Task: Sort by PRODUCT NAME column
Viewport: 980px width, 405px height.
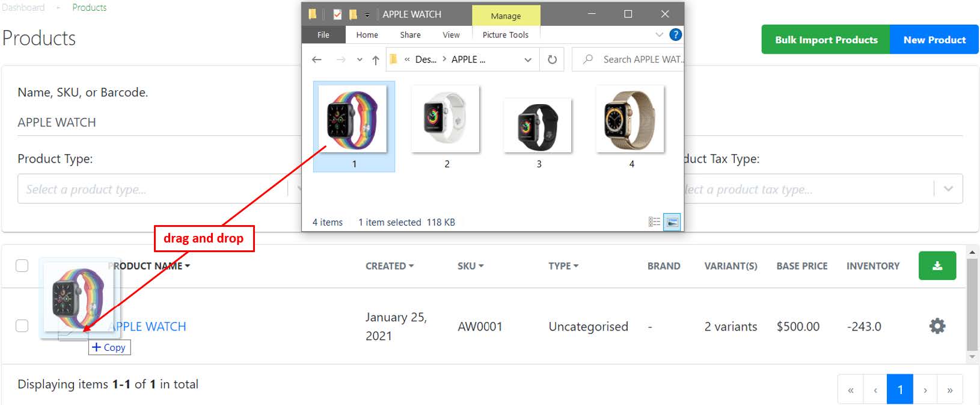Action: click(149, 266)
